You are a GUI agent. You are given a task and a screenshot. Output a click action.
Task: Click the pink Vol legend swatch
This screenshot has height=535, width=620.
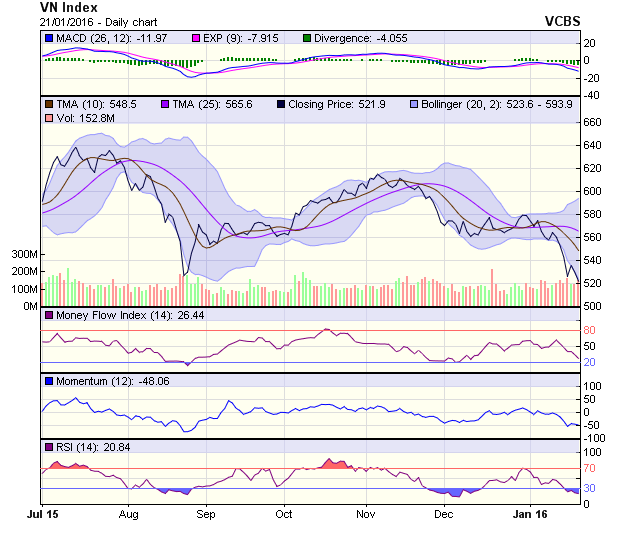click(x=47, y=119)
